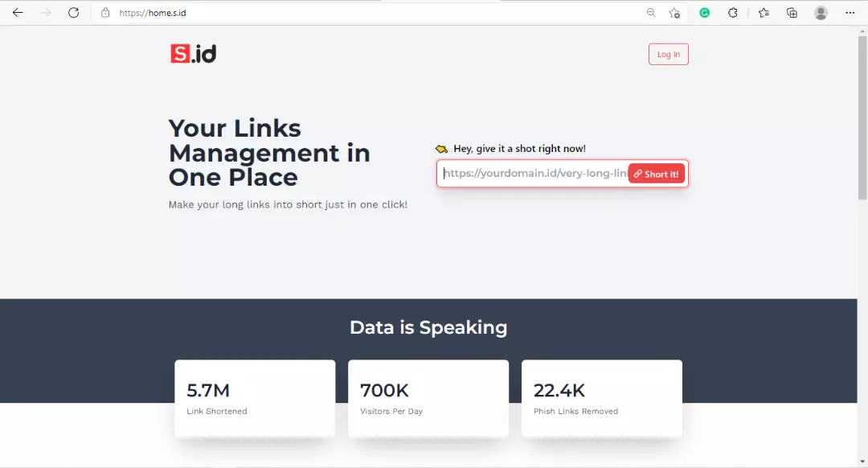
Task: Open the browser Extensions puzzle icon
Action: click(733, 13)
